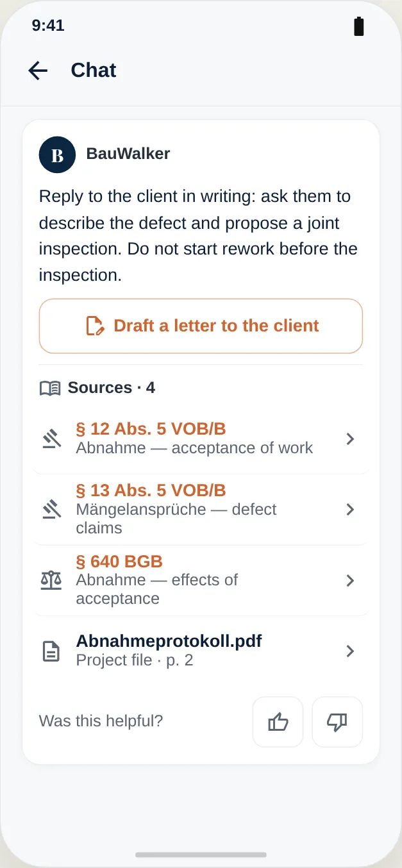This screenshot has width=402, height=868.
Task: Tap the scales icon beside § 640 BGB
Action: (51, 581)
